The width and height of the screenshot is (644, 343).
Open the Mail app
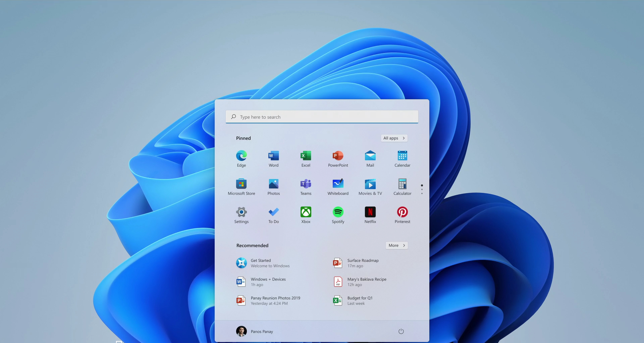(370, 159)
